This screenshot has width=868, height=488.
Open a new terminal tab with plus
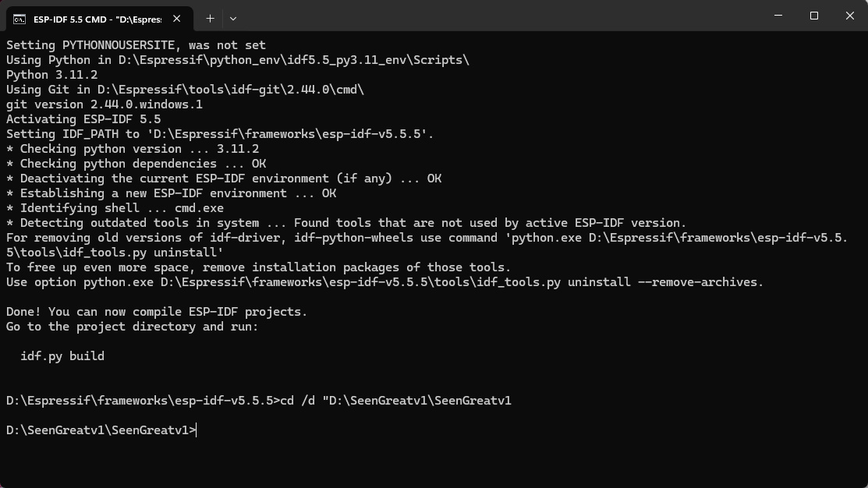(x=210, y=19)
